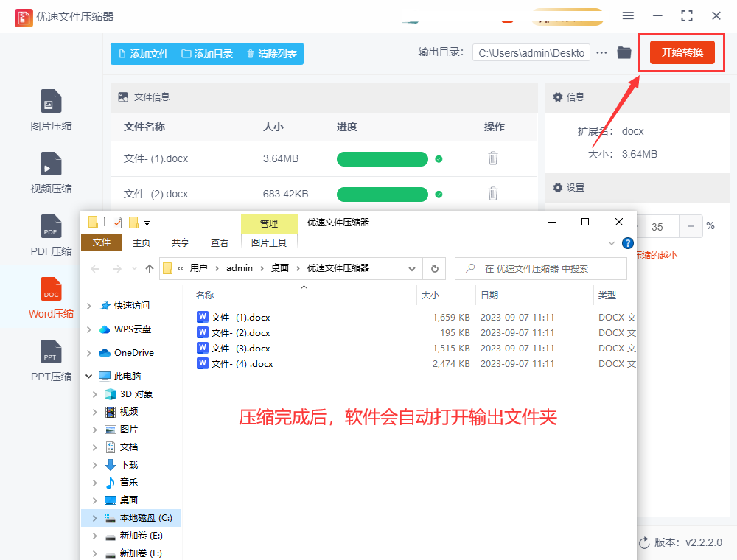
Task: Click the Explorer search box
Action: pos(540,268)
